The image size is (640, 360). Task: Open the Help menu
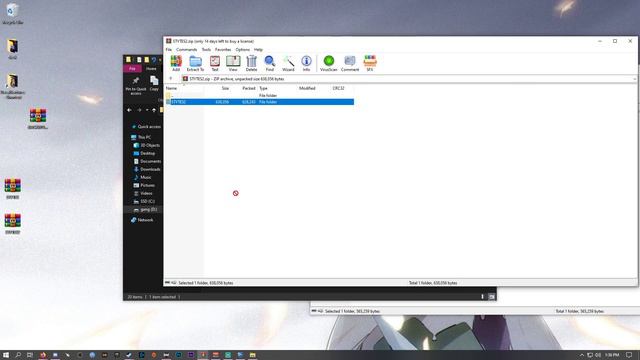[258, 49]
